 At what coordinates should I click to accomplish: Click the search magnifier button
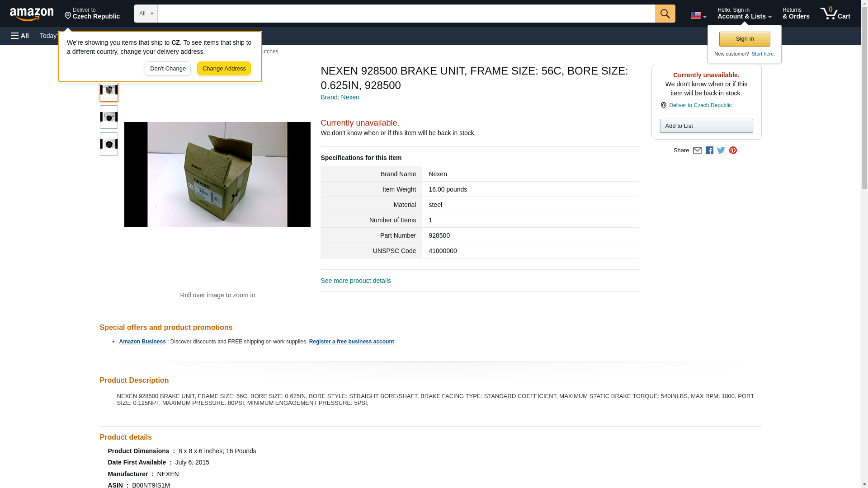click(x=665, y=14)
